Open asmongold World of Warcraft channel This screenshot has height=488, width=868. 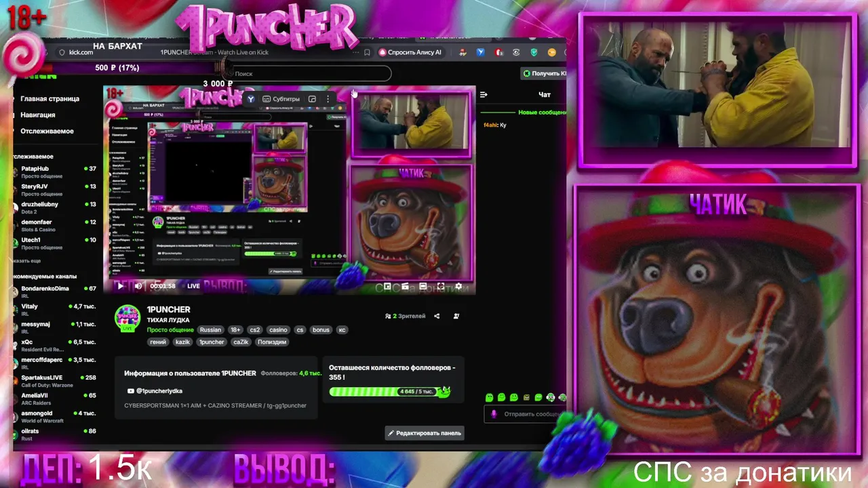(56, 416)
